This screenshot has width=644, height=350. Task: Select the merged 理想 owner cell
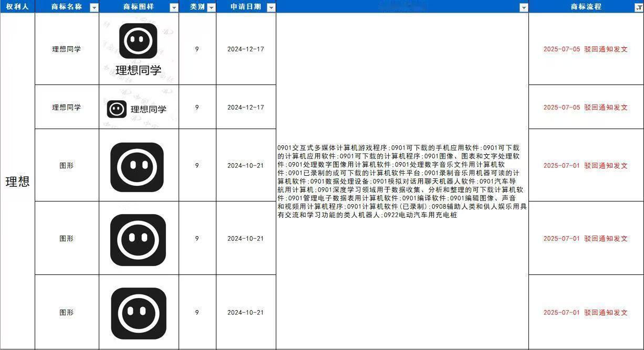click(x=17, y=181)
